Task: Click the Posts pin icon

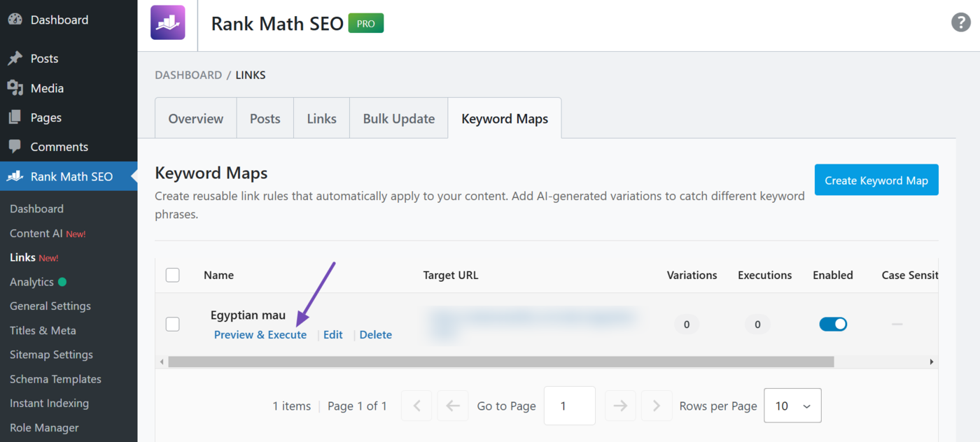Action: [15, 58]
